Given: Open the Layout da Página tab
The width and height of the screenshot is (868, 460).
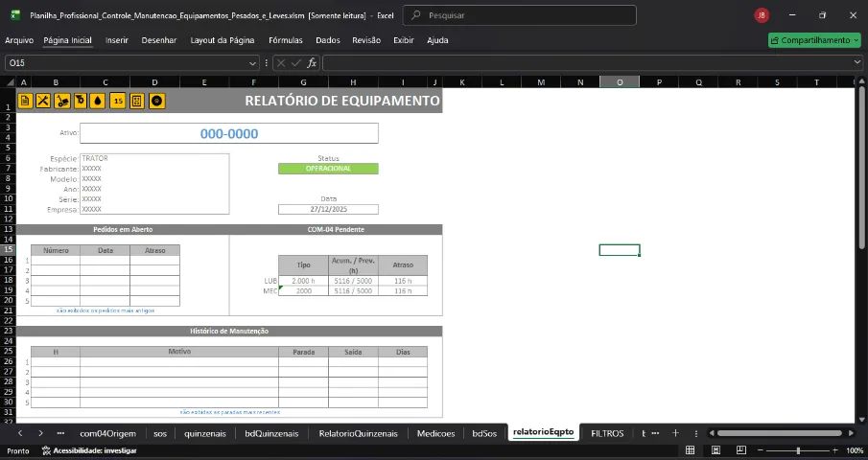Looking at the screenshot, I should tap(223, 40).
